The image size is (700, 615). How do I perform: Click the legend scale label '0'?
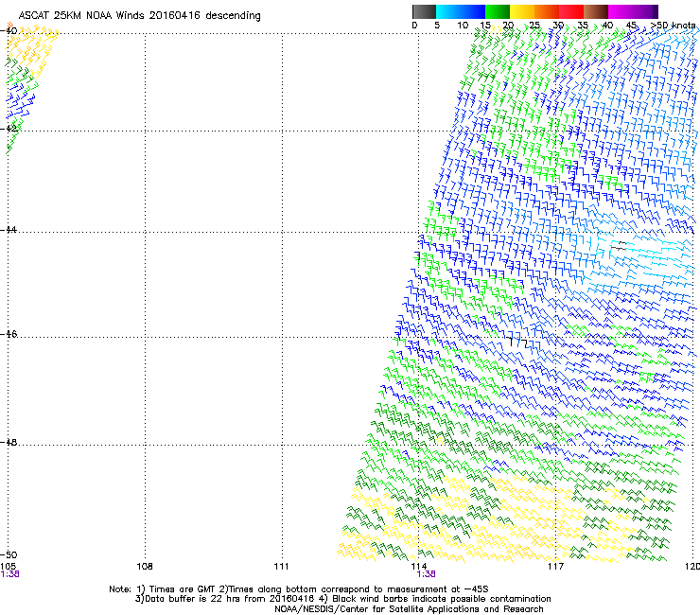click(414, 26)
